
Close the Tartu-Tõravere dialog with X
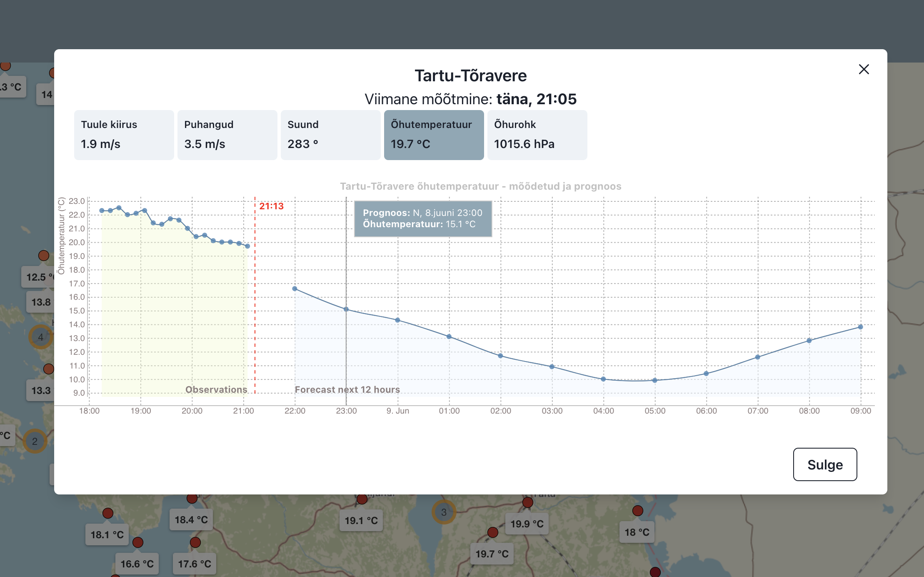click(x=864, y=69)
